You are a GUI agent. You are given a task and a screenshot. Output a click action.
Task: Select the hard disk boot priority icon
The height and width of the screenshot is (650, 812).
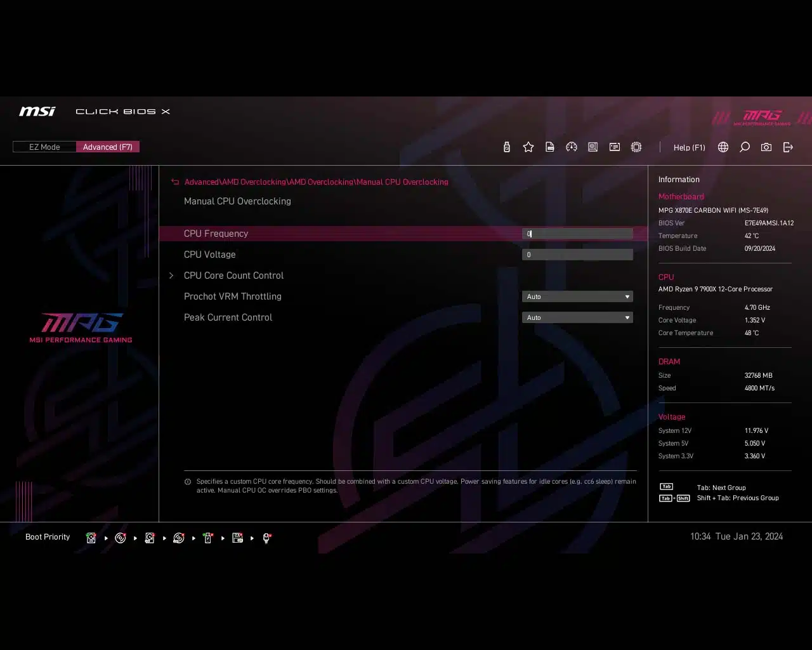click(x=91, y=538)
